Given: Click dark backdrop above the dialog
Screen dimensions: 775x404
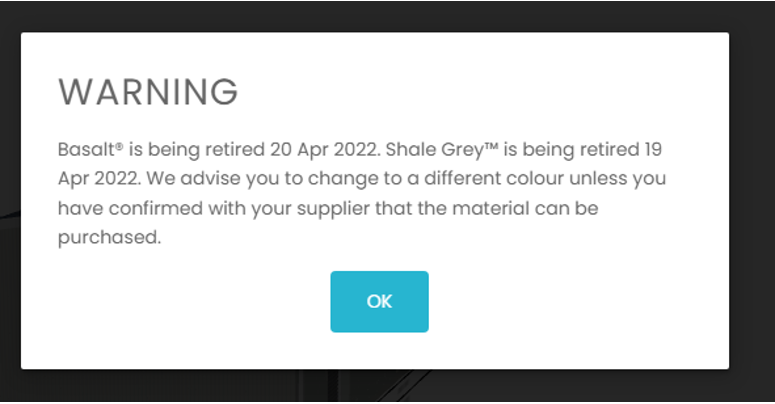Looking at the screenshot, I should [380, 15].
